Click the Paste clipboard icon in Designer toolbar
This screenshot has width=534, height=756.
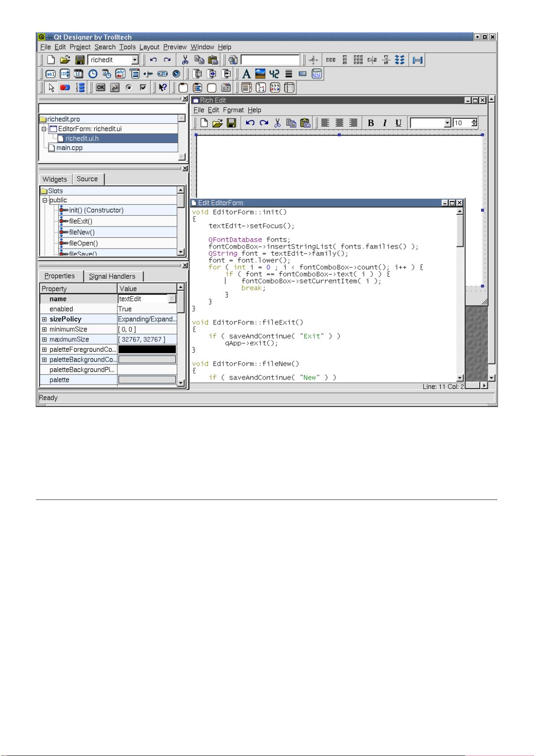(213, 60)
